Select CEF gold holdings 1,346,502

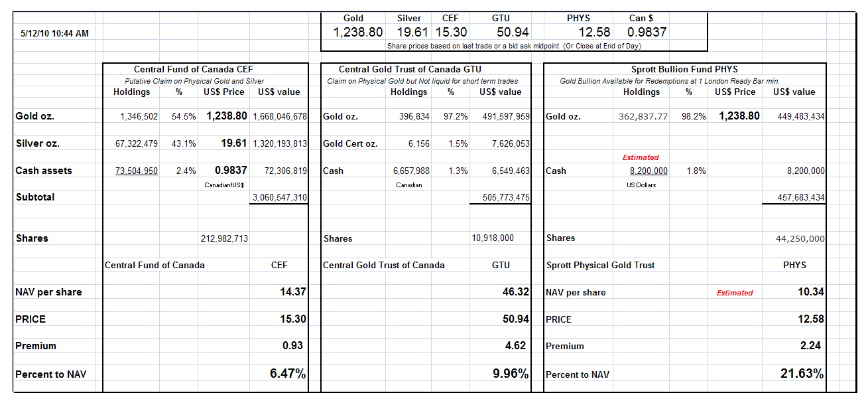tap(139, 116)
